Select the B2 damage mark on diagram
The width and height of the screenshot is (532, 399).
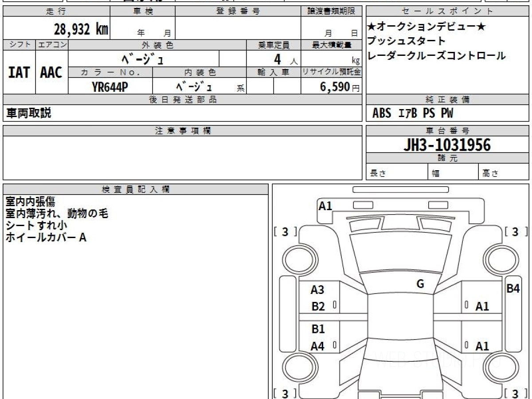(318, 306)
